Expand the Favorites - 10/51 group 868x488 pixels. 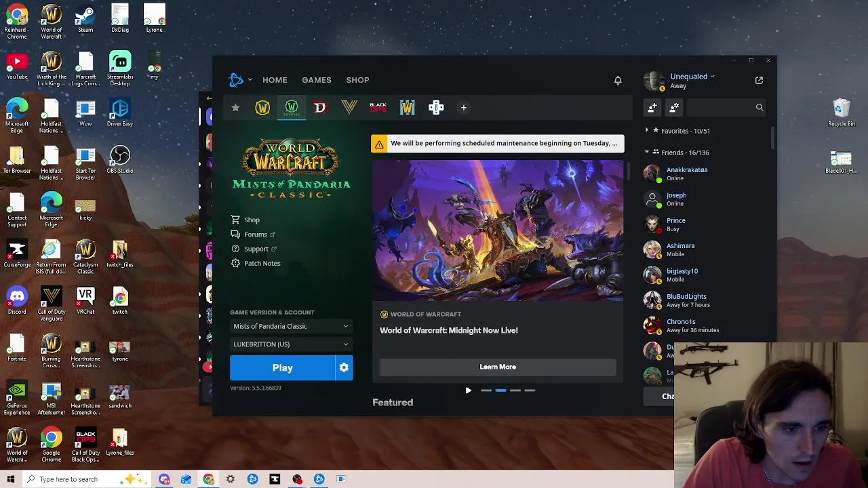pos(678,131)
